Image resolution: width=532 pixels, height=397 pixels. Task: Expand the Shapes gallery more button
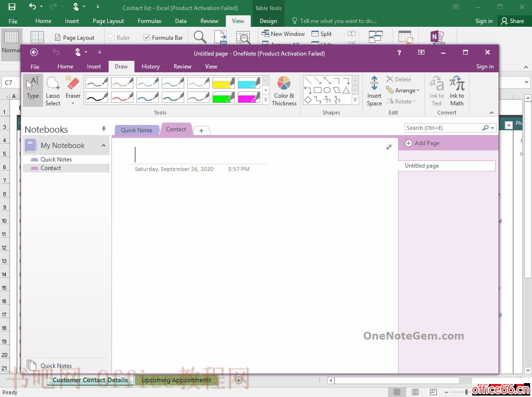pos(355,100)
